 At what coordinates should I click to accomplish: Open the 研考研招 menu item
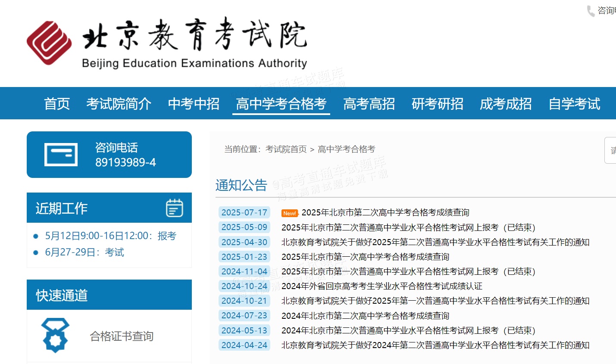437,104
